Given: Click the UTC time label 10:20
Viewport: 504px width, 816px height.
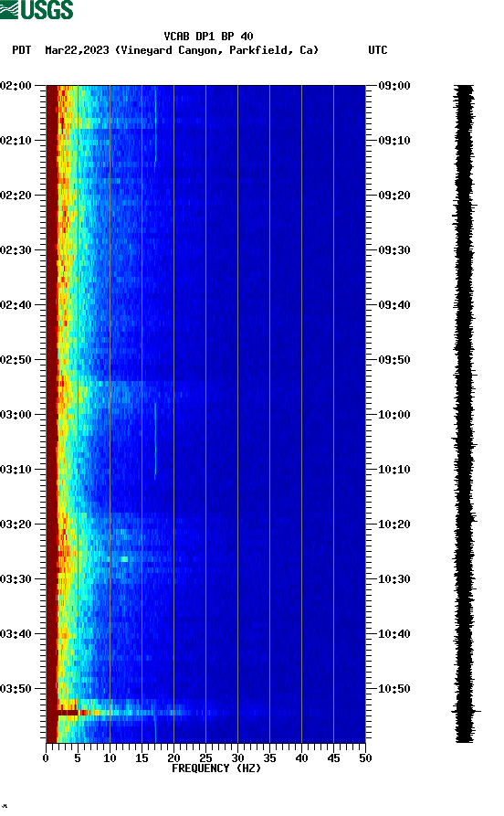Looking at the screenshot, I should tap(394, 525).
